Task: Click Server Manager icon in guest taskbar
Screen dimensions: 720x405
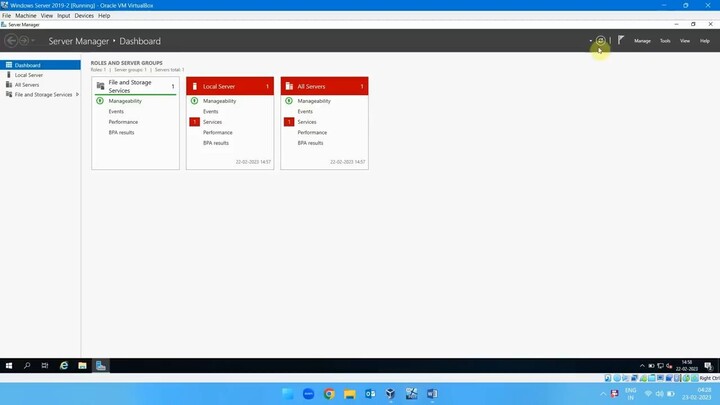Action: click(101, 366)
